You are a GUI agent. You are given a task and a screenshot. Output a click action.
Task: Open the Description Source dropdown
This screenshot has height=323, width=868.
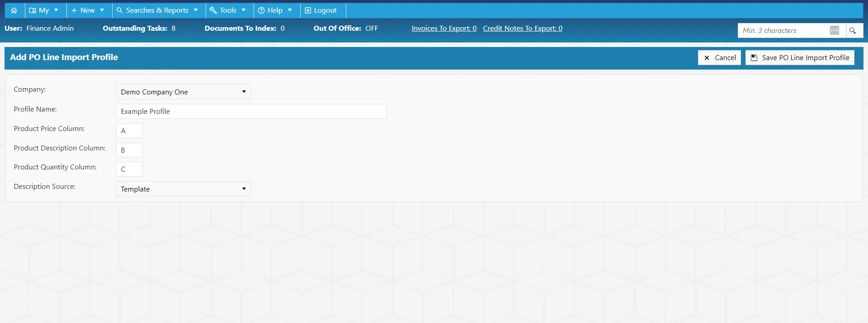[x=184, y=189]
